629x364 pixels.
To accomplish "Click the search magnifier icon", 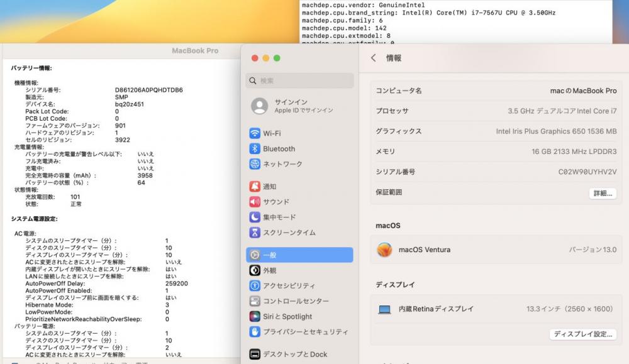I will (x=253, y=80).
